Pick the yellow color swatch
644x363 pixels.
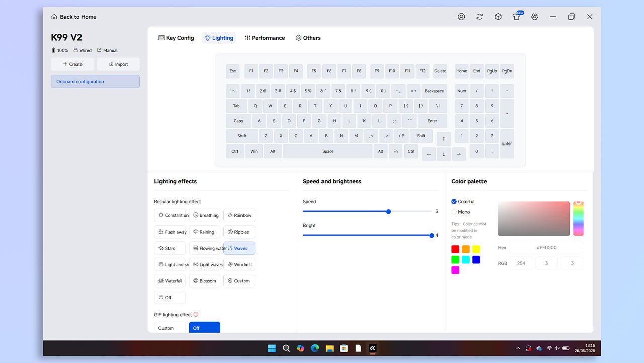coord(476,249)
